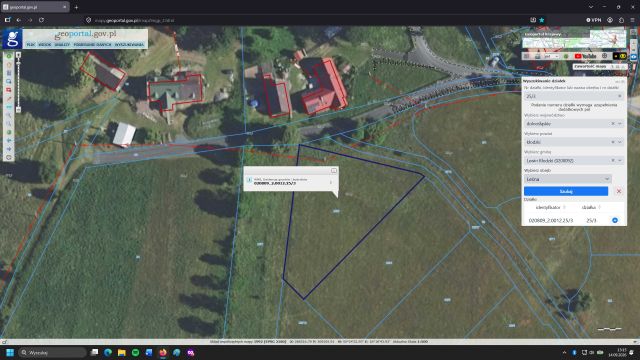
Task: Open Spotify from the taskbar
Action: point(136,352)
